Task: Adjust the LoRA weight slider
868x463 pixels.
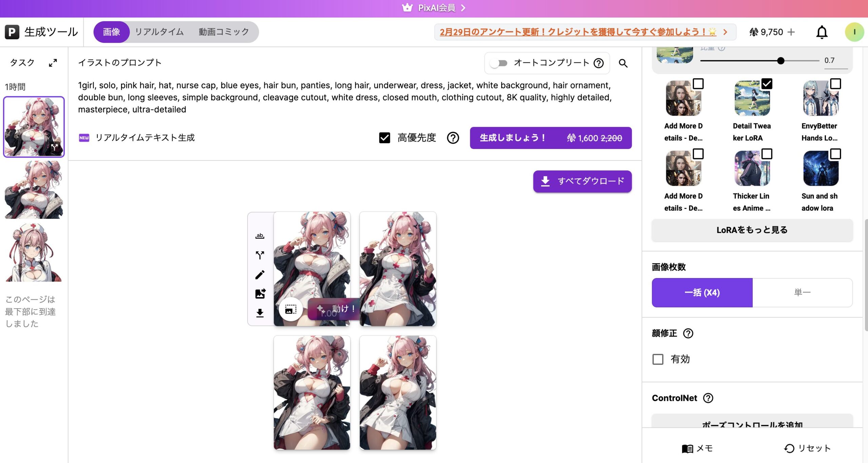Action: [781, 61]
